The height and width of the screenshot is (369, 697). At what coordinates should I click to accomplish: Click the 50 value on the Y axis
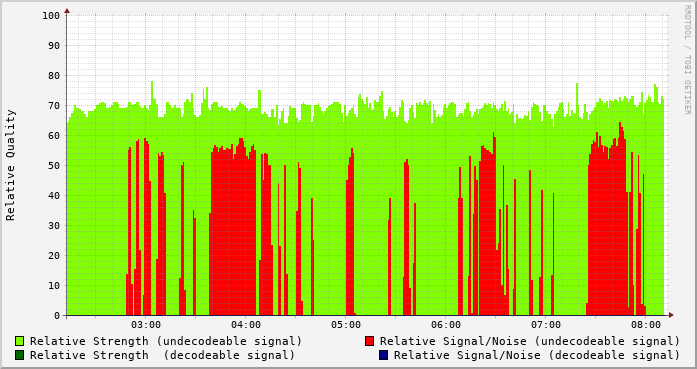tap(54, 166)
